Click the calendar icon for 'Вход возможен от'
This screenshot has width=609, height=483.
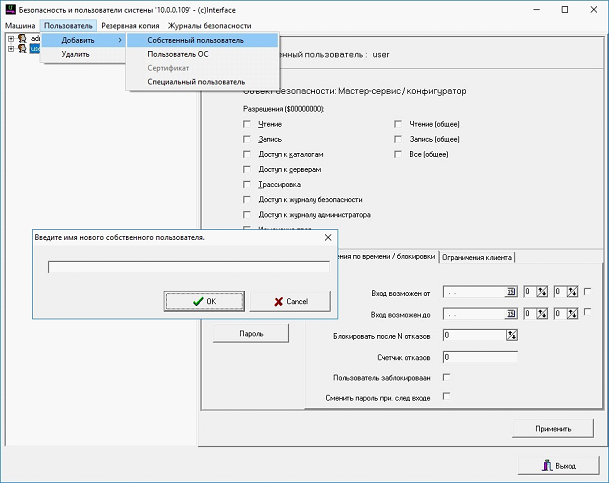click(511, 291)
